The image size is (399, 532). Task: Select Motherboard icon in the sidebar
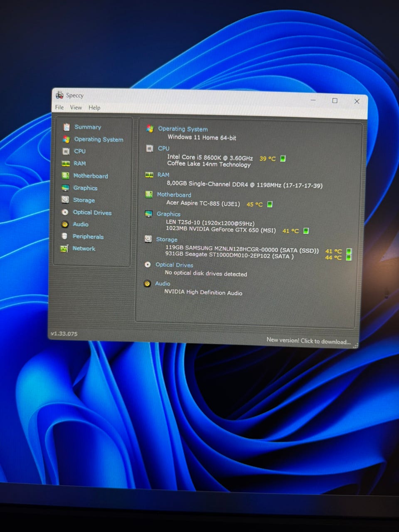[x=65, y=176]
